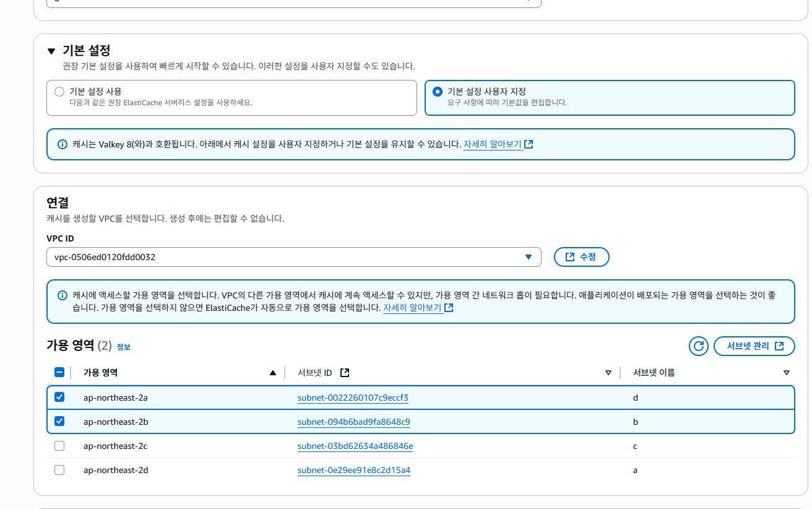Click external link icon next to 서브넷 ID header
Viewport: 812px width, 509px height.
click(345, 373)
